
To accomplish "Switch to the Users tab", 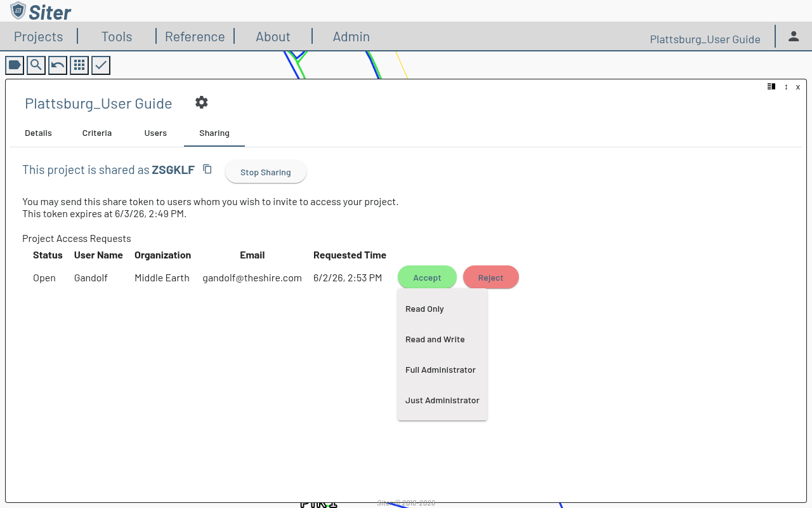I will point(155,133).
